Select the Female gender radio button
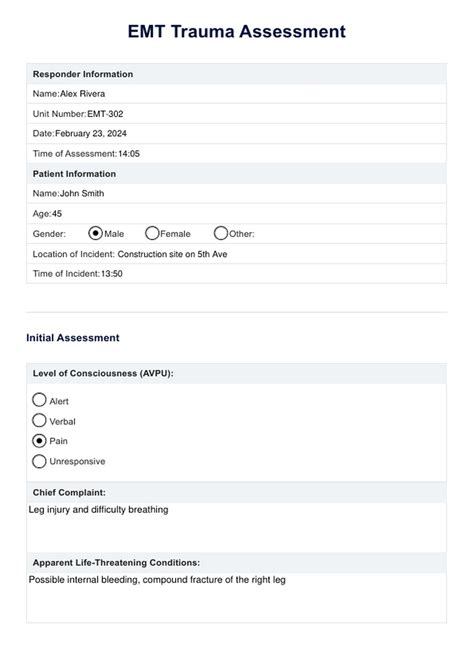The width and height of the screenshot is (474, 656). [x=152, y=233]
